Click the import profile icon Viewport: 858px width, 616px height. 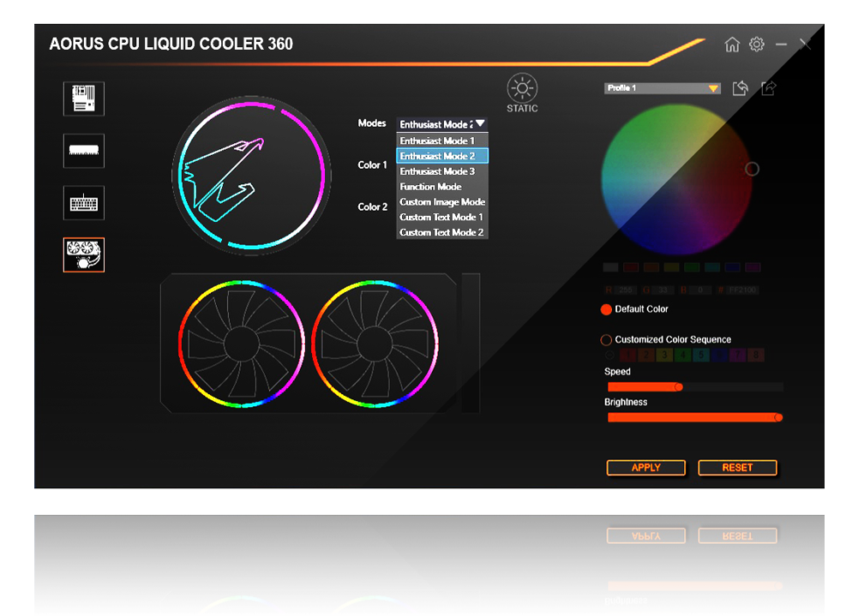[x=741, y=88]
